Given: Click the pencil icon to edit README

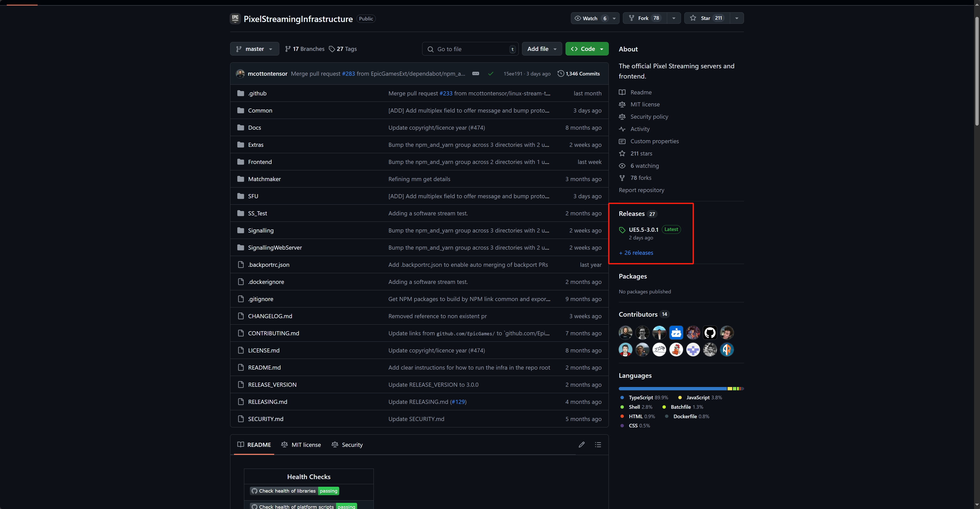Looking at the screenshot, I should pos(581,444).
